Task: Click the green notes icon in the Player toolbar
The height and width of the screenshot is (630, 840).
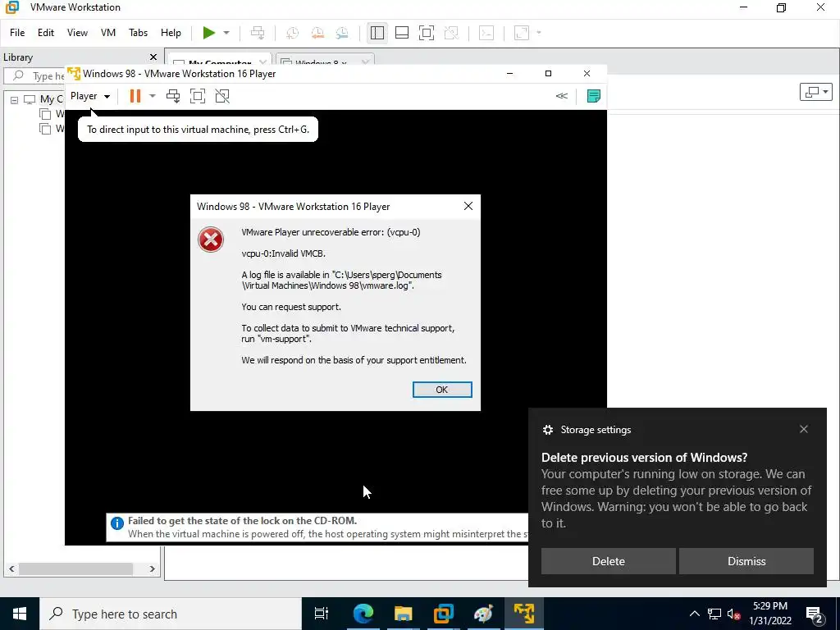Action: 594,96
